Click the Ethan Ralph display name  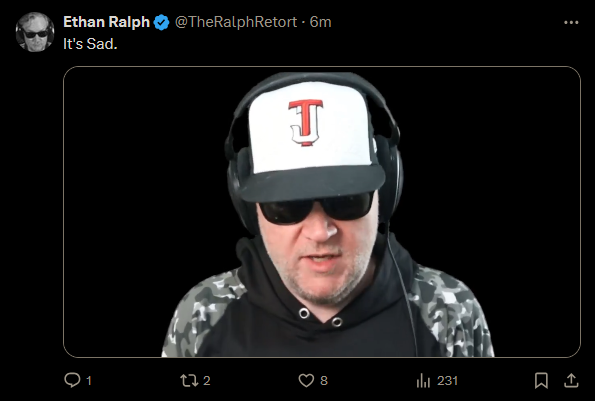click(106, 22)
